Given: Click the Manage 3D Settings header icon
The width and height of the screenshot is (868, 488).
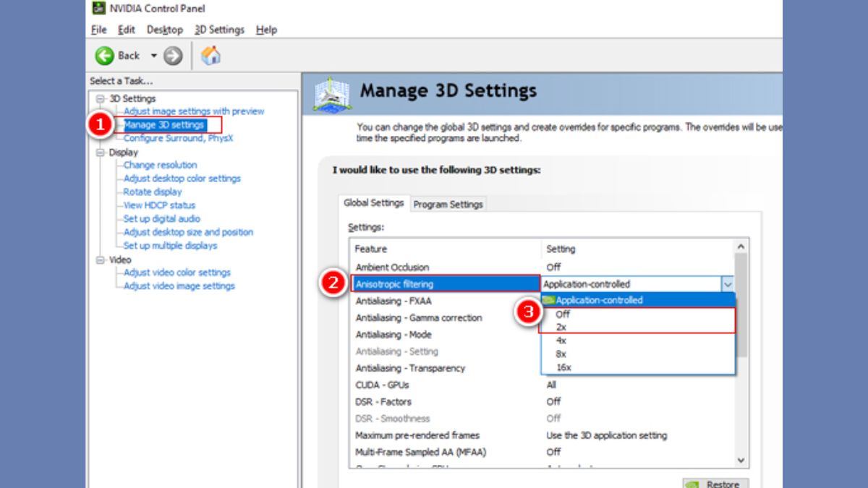Looking at the screenshot, I should (x=332, y=95).
